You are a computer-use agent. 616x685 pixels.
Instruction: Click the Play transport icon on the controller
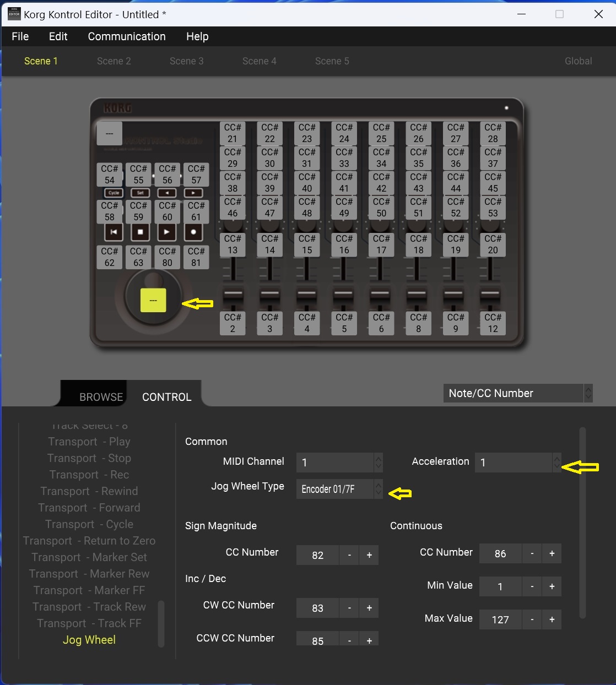[x=167, y=232]
